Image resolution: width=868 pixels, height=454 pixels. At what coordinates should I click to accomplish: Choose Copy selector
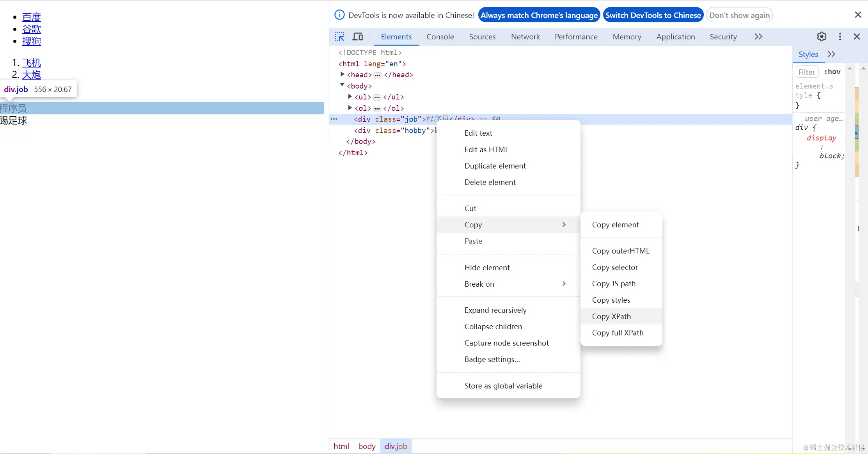(x=621, y=267)
